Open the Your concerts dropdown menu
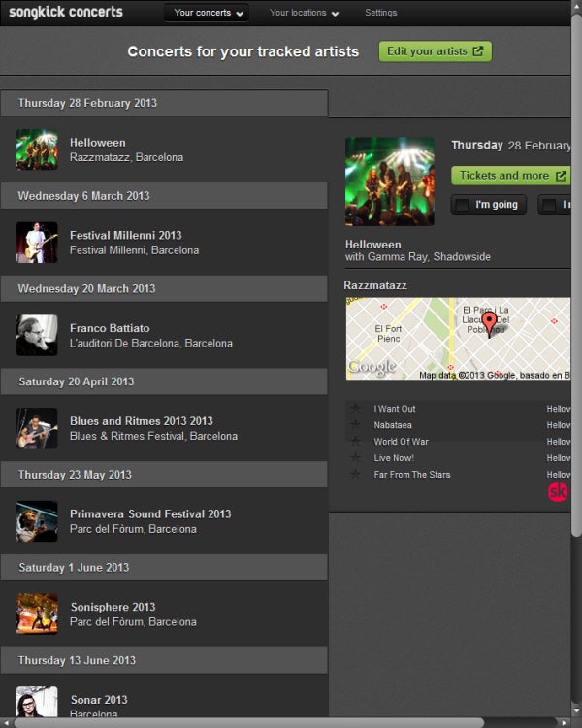 point(207,13)
